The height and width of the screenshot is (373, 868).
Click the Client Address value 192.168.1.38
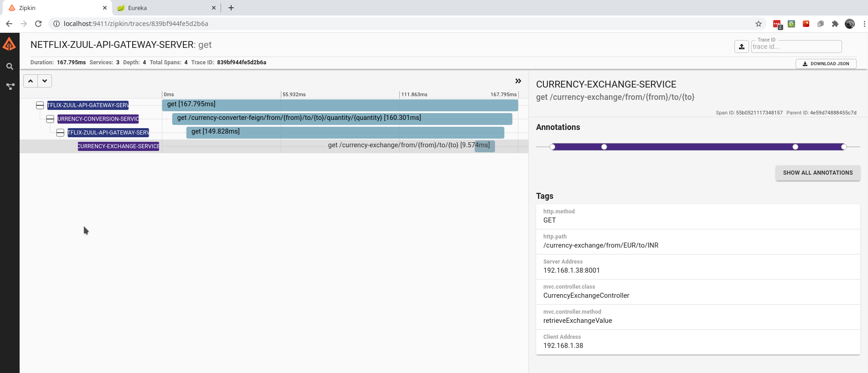(x=563, y=346)
